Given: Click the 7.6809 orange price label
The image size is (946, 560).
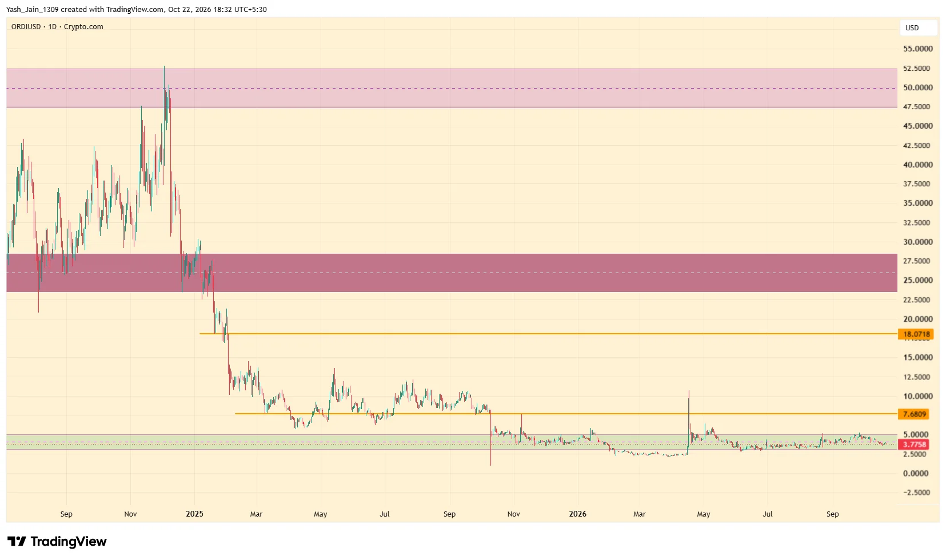Looking at the screenshot, I should 914,414.
